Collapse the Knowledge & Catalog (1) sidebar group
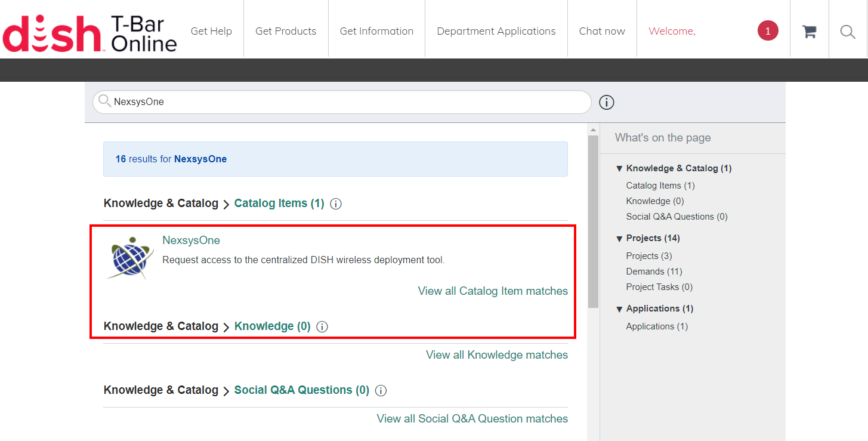The width and height of the screenshot is (868, 441). point(619,169)
